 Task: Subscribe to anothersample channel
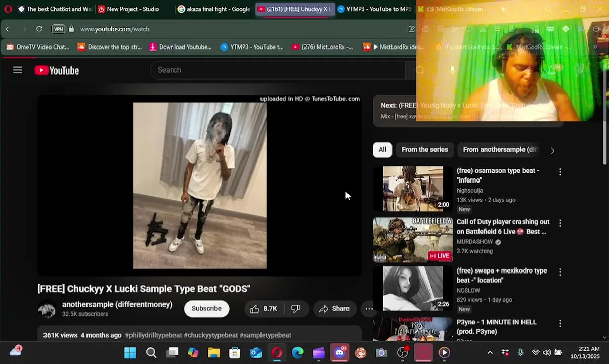tap(206, 309)
